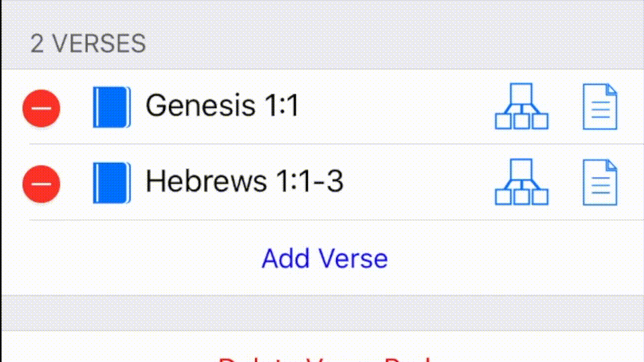The image size is (644, 362).
Task: Click empty space in the Genesis 1:1 row
Action: coord(396,107)
